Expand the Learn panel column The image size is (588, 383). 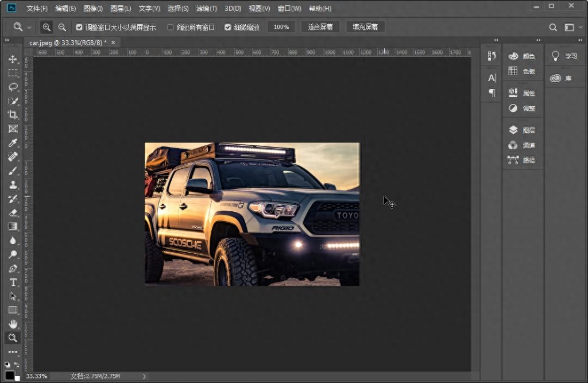pyautogui.click(x=580, y=40)
